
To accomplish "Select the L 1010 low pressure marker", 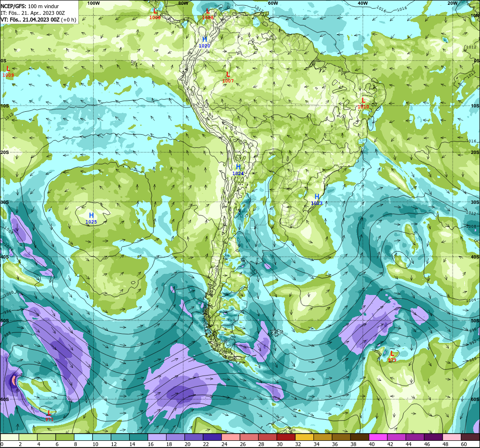I will pos(363,103).
